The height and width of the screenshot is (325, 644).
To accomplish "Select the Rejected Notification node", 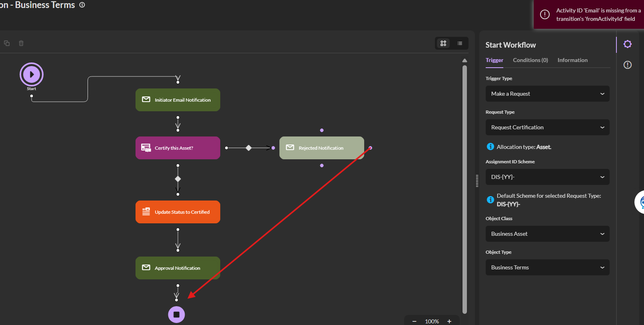I will (x=322, y=148).
